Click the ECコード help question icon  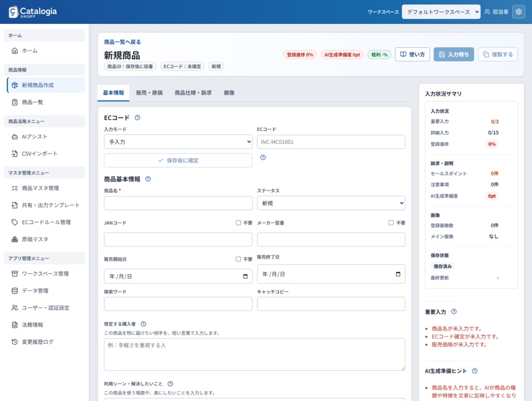(137, 118)
